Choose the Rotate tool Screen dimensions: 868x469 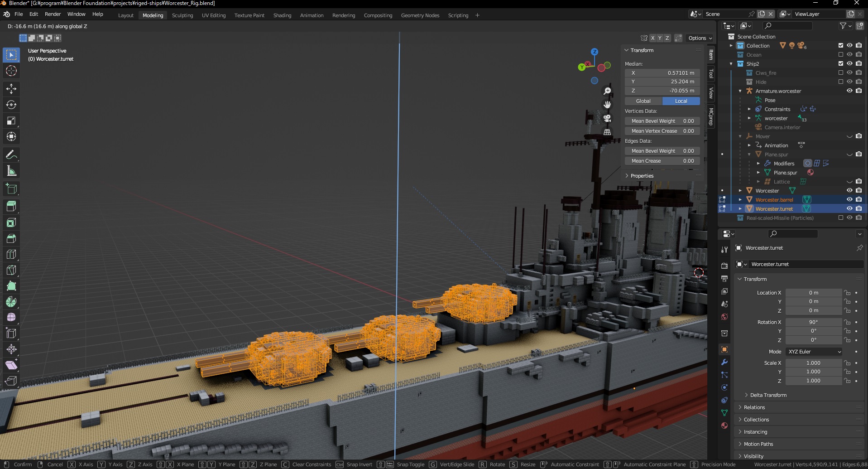(x=11, y=105)
